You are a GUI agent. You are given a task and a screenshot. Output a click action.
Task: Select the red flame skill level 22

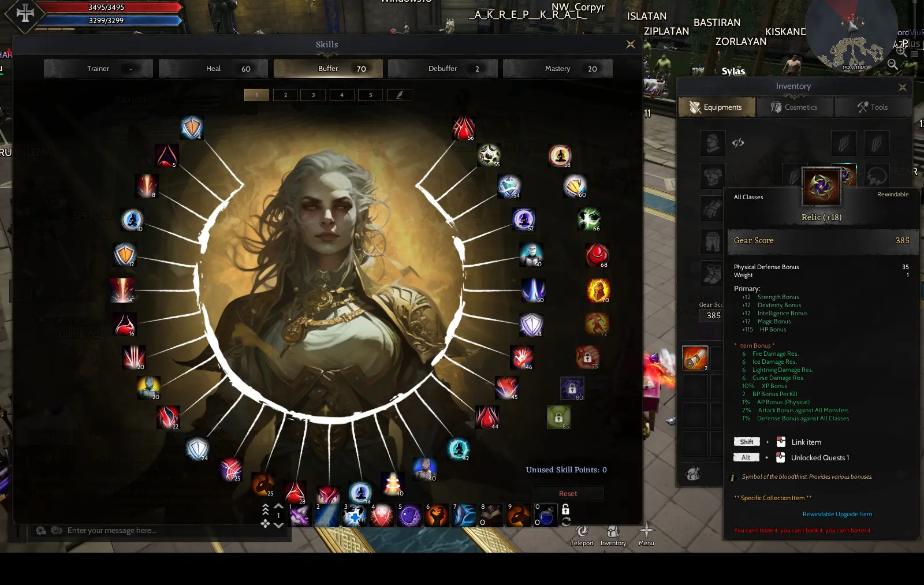tap(168, 418)
